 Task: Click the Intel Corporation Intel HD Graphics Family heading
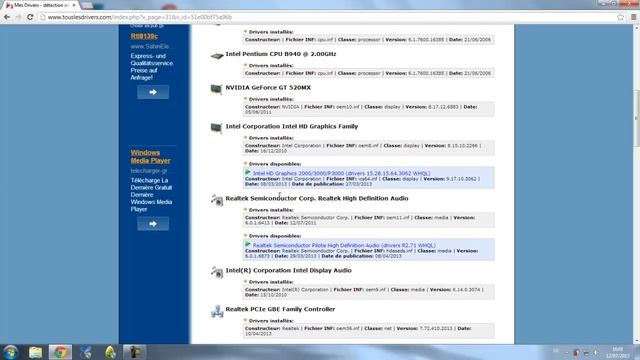(x=292, y=126)
